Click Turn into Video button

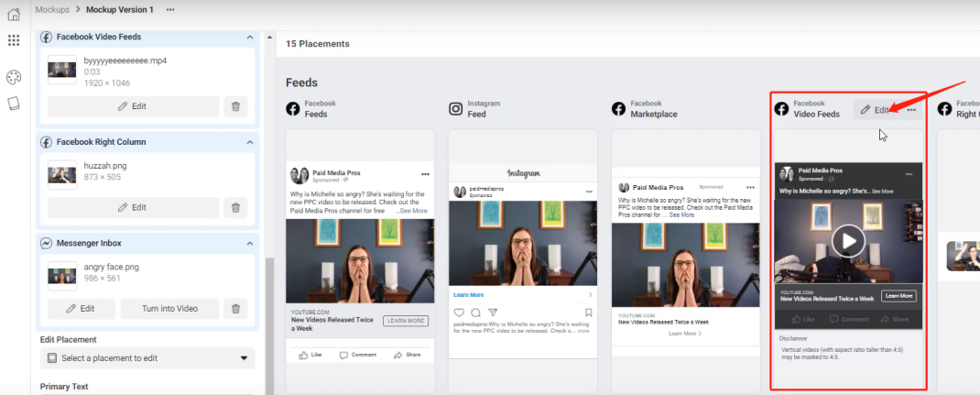(x=170, y=309)
